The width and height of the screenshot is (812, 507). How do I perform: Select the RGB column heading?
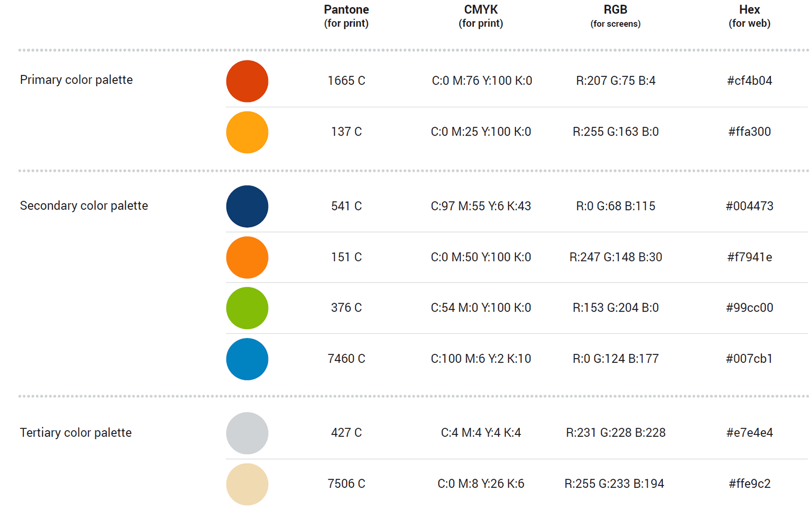click(x=615, y=16)
